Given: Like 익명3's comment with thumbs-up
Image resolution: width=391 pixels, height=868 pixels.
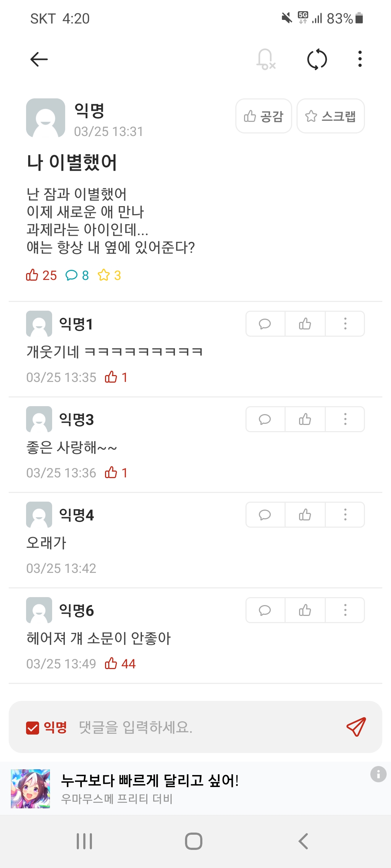Looking at the screenshot, I should 305,419.
